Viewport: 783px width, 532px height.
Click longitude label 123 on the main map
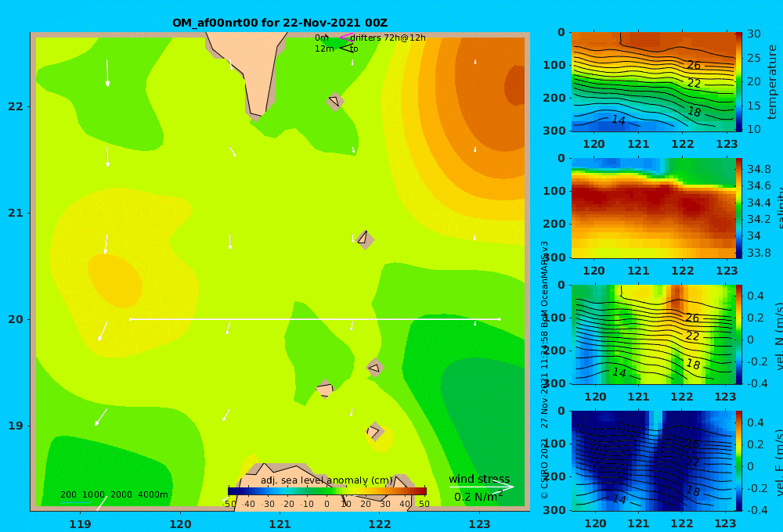(479, 524)
